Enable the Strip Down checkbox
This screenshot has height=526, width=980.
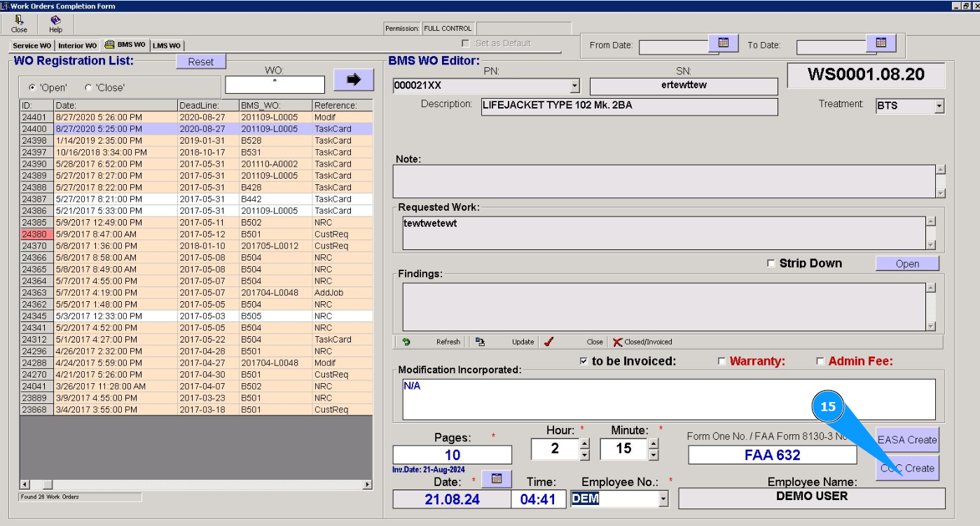pos(771,263)
